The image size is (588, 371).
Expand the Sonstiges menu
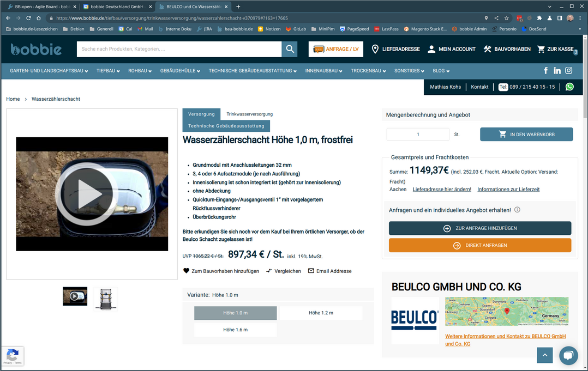pos(409,71)
